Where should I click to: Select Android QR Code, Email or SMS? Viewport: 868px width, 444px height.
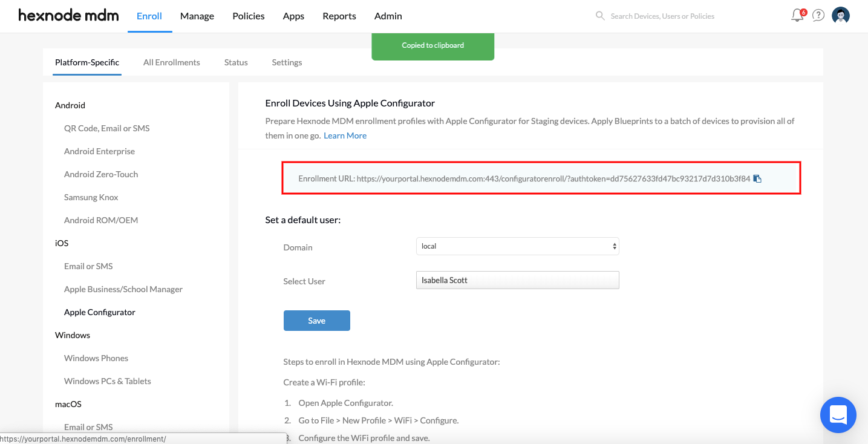click(107, 128)
